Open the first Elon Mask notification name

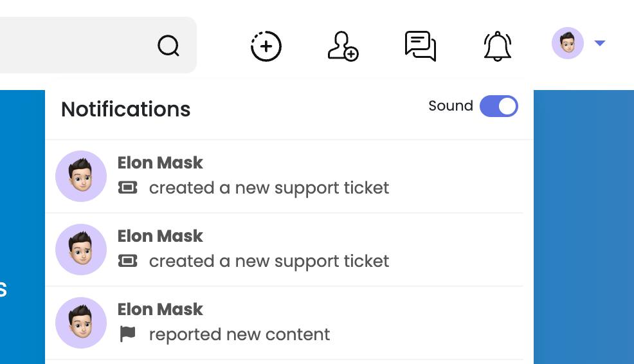[160, 163]
